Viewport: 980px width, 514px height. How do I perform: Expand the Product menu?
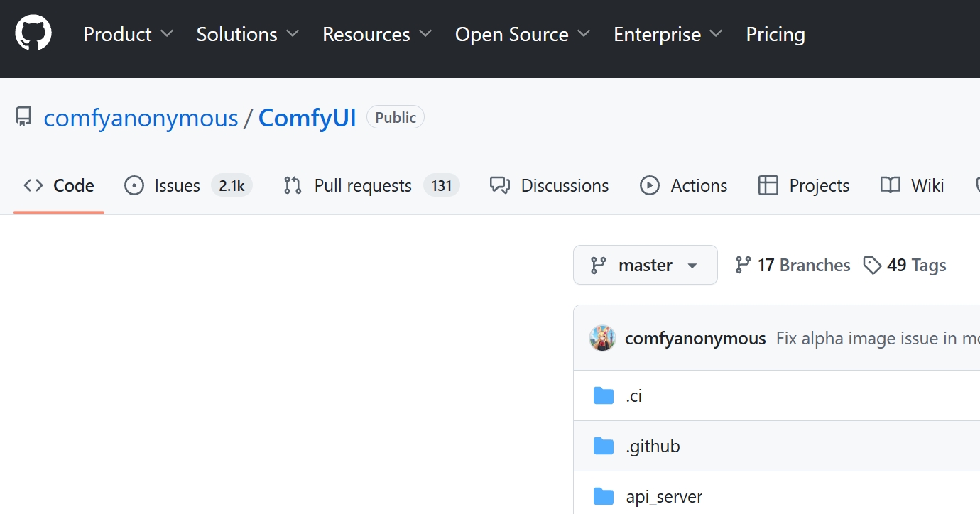128,34
